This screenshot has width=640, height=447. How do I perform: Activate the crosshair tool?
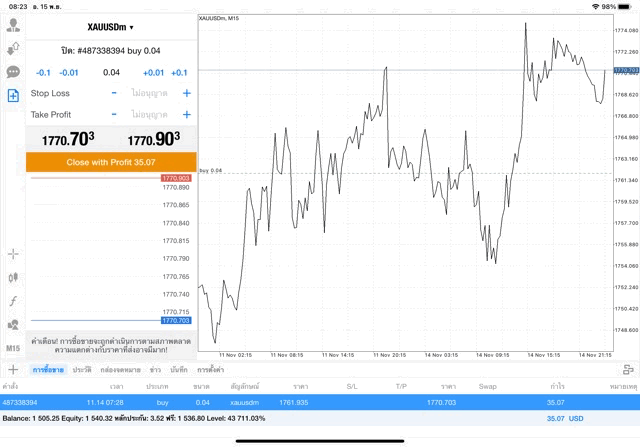(13, 254)
